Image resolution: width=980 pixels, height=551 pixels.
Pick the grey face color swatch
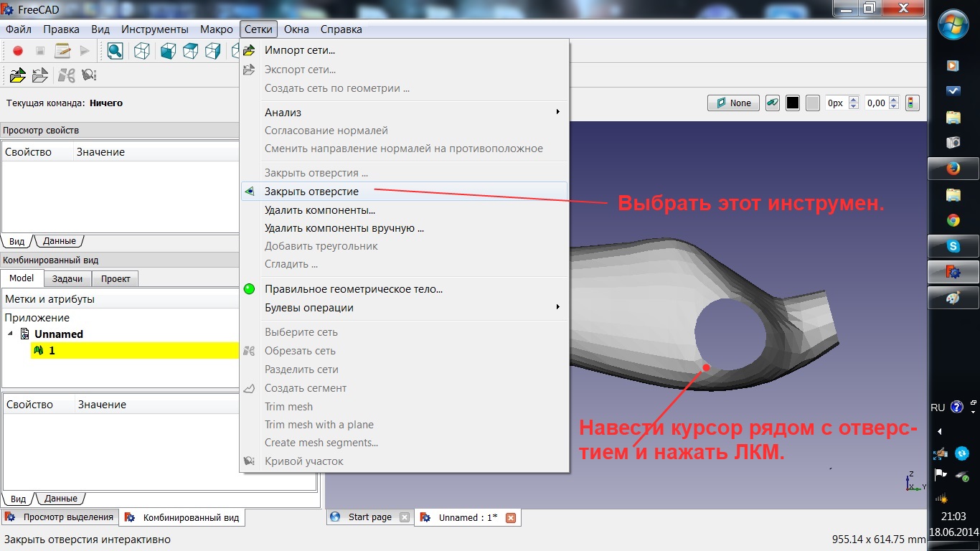[813, 103]
